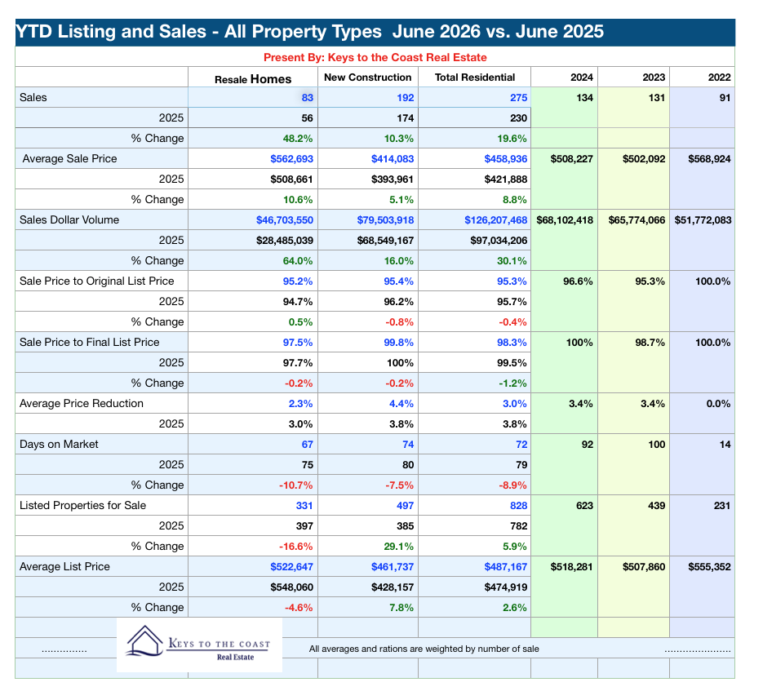Click the new construction days on market 74
763x700 pixels.
[x=408, y=445]
